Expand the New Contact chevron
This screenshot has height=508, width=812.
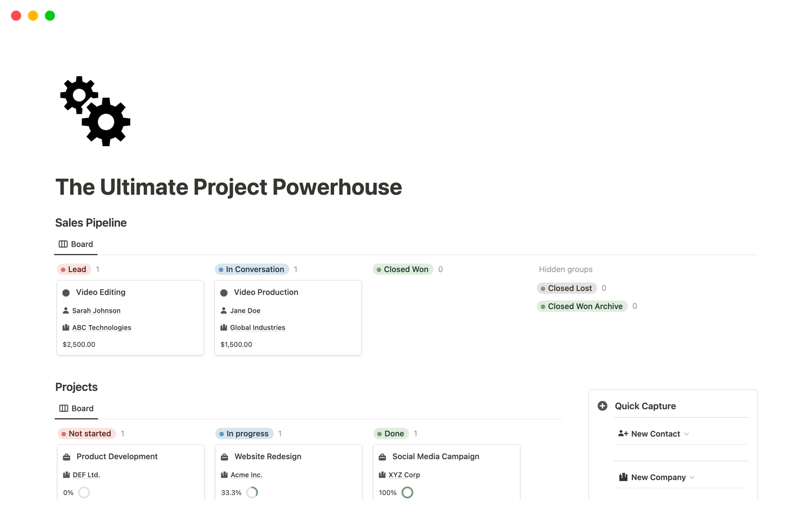coord(687,434)
